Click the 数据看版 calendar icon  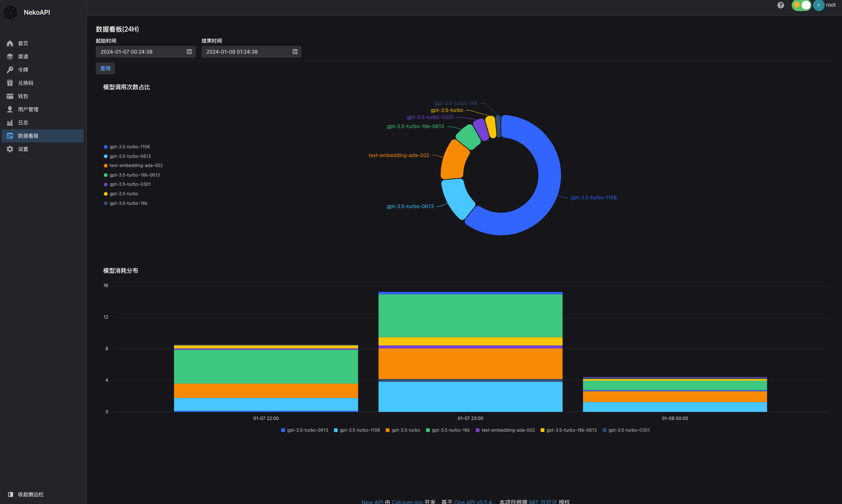tap(10, 136)
